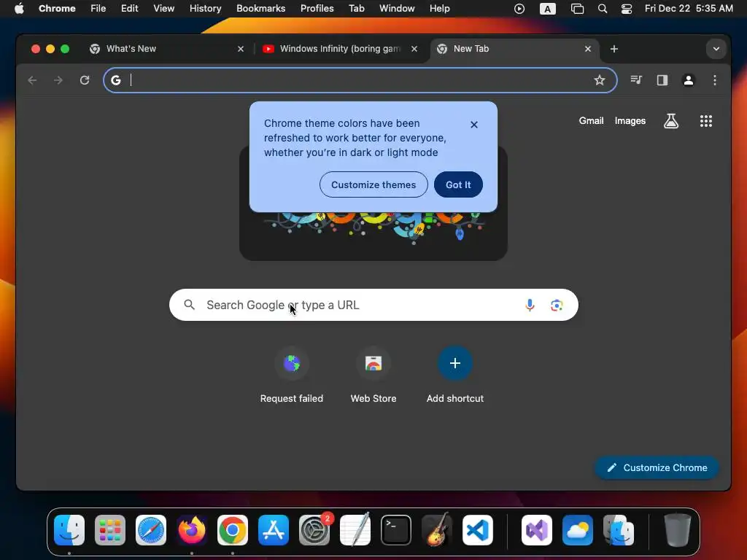Open the Apple menu

tap(19, 9)
